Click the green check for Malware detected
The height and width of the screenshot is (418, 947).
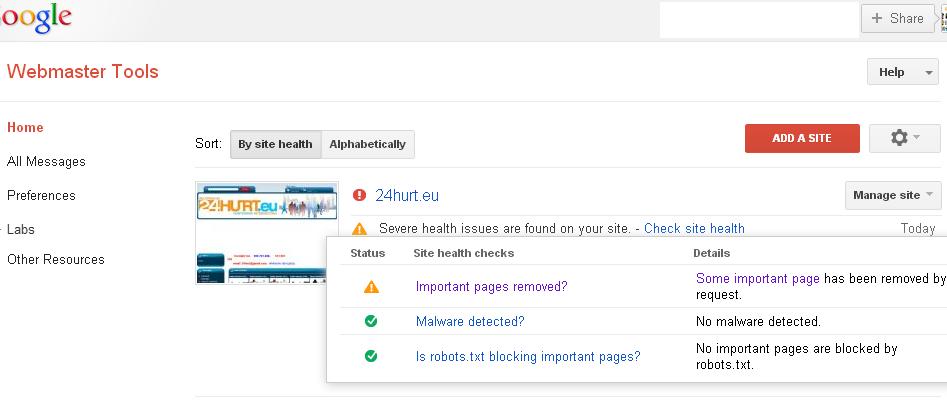click(371, 321)
